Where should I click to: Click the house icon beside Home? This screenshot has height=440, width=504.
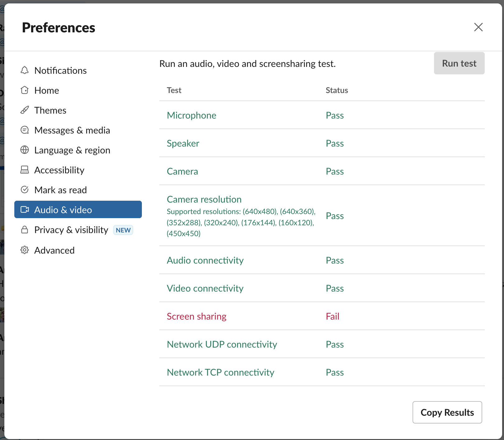point(25,90)
